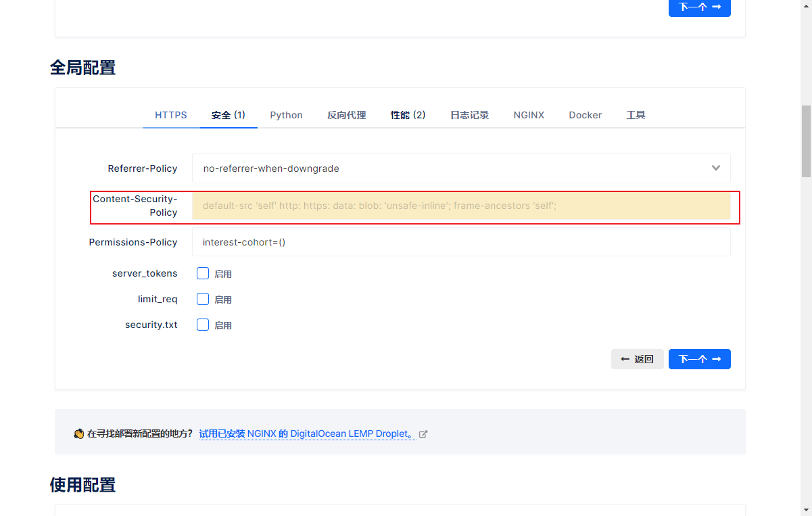Open the Docker tab
812x516 pixels.
585,115
